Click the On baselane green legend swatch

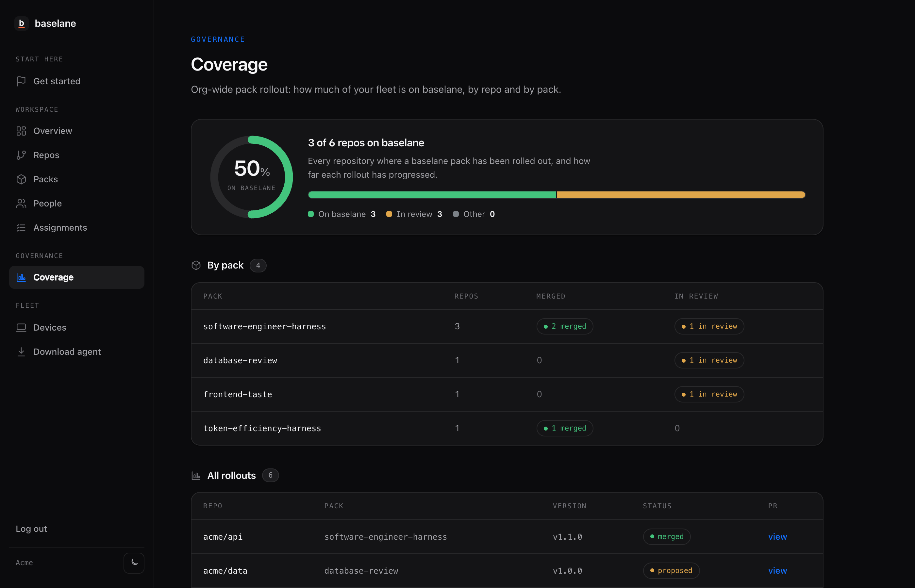311,214
